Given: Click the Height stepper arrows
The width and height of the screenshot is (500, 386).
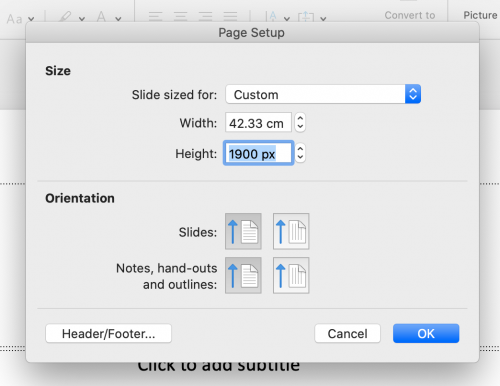Looking at the screenshot, I should 300,153.
